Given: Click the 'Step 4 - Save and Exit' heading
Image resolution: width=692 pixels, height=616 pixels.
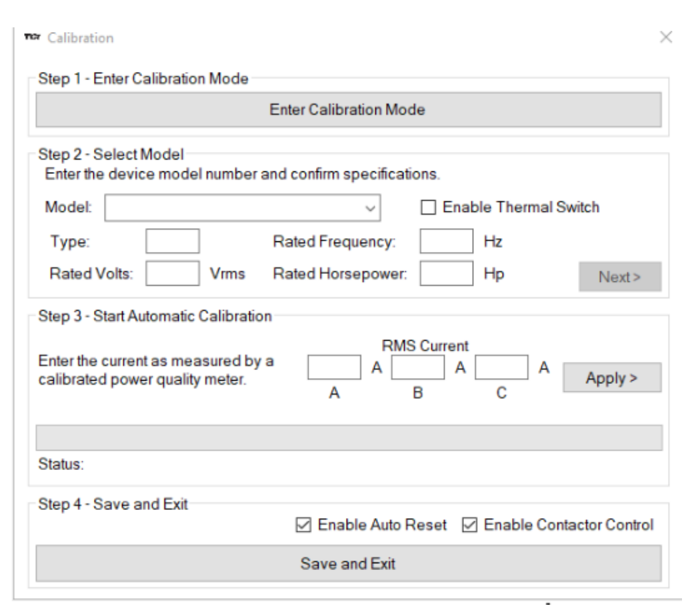Looking at the screenshot, I should pyautogui.click(x=113, y=504).
